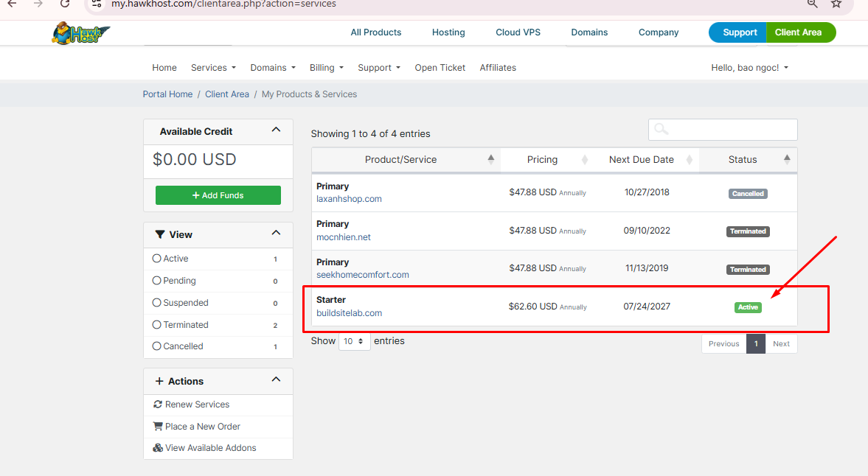Open the buildsitelab.com service link
868x476 pixels.
(x=349, y=313)
